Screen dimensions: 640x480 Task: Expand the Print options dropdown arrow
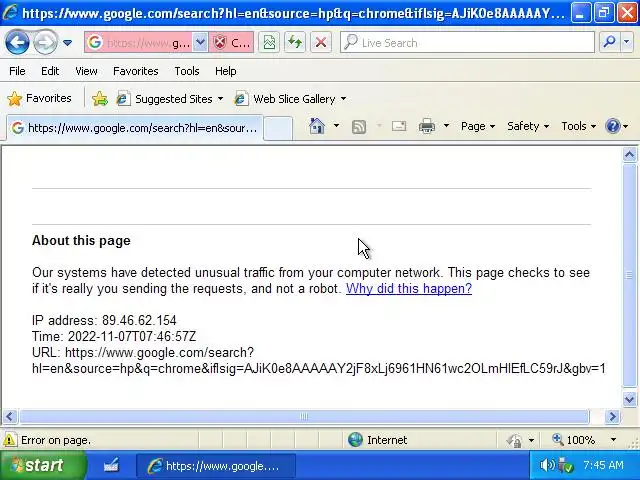click(x=446, y=126)
